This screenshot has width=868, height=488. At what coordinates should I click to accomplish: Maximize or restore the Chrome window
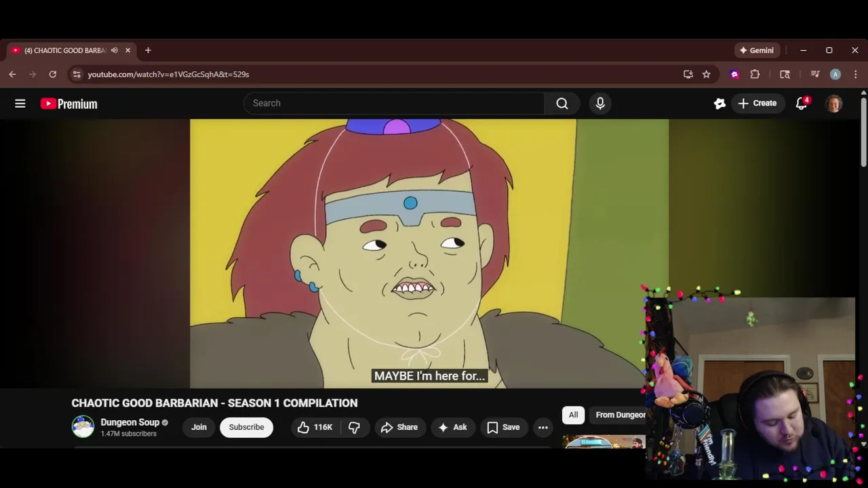point(829,50)
